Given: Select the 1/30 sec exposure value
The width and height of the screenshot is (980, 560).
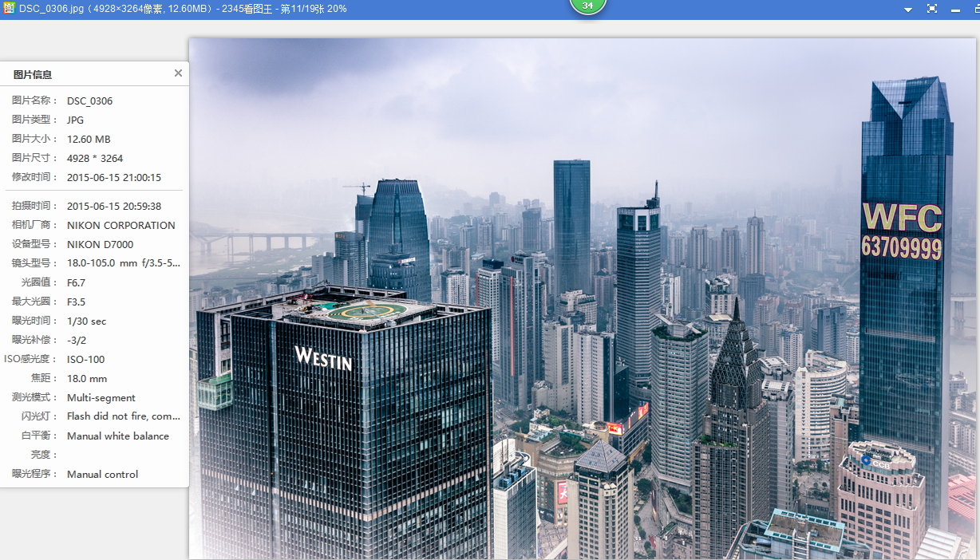Looking at the screenshot, I should pyautogui.click(x=86, y=321).
